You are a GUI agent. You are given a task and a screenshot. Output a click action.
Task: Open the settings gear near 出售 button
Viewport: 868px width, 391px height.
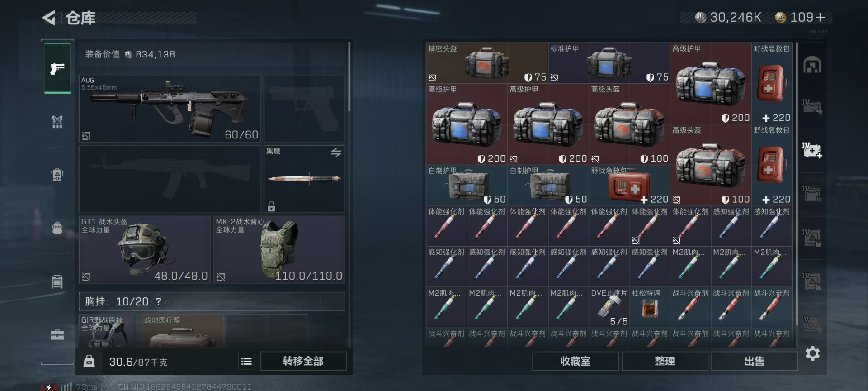812,353
